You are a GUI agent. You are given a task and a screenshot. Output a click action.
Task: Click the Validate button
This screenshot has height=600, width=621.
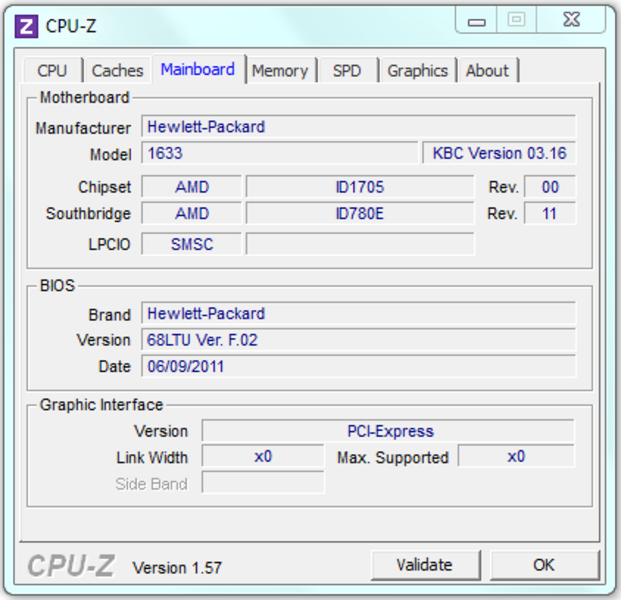[425, 565]
